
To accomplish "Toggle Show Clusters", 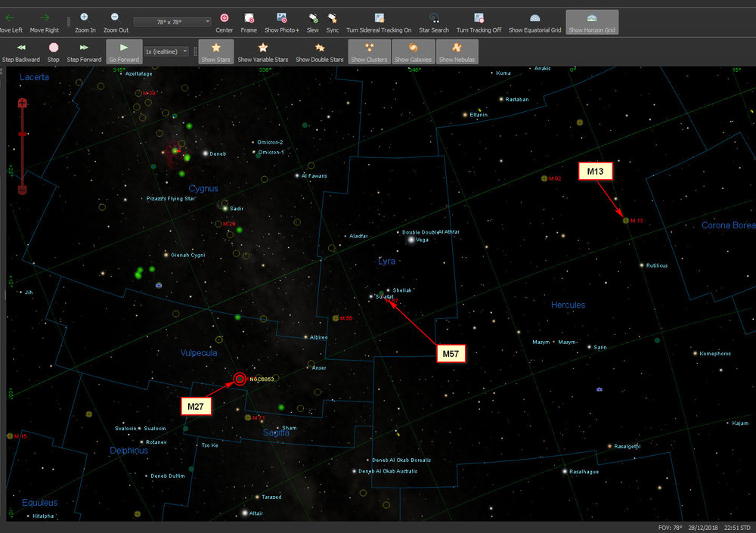I will (x=369, y=52).
